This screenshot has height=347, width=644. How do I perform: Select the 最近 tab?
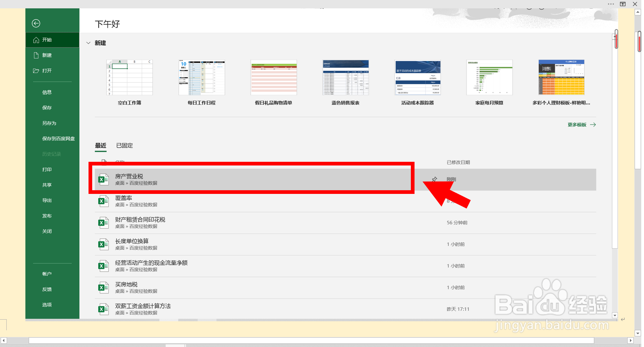coord(101,145)
